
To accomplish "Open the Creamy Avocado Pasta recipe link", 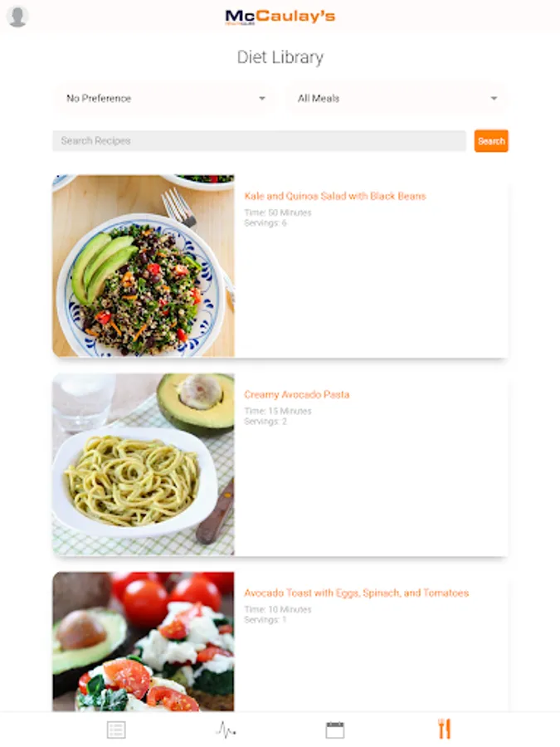I will (x=297, y=394).
